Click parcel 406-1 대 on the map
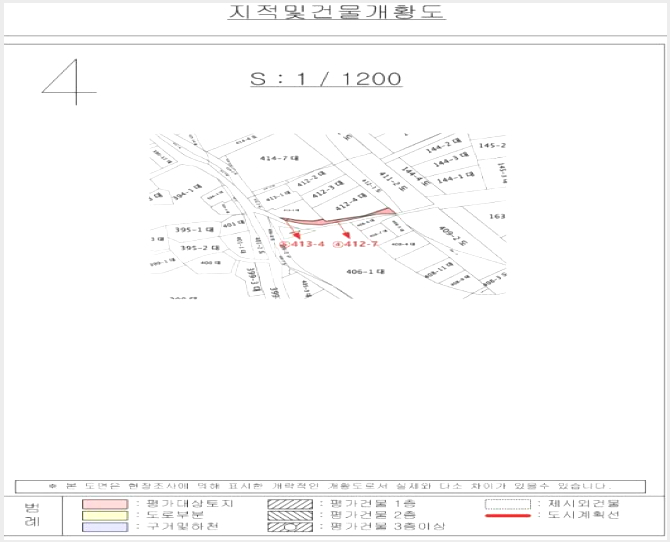 [x=365, y=271]
